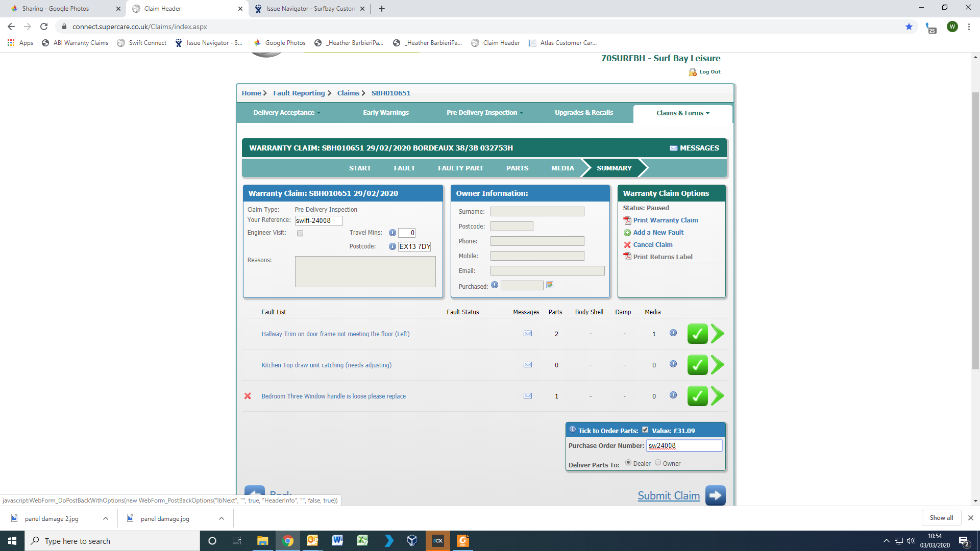Screen dimensions: 980x551
Task: Click green arrow next to Bedroom Three Window fault
Action: click(x=717, y=396)
